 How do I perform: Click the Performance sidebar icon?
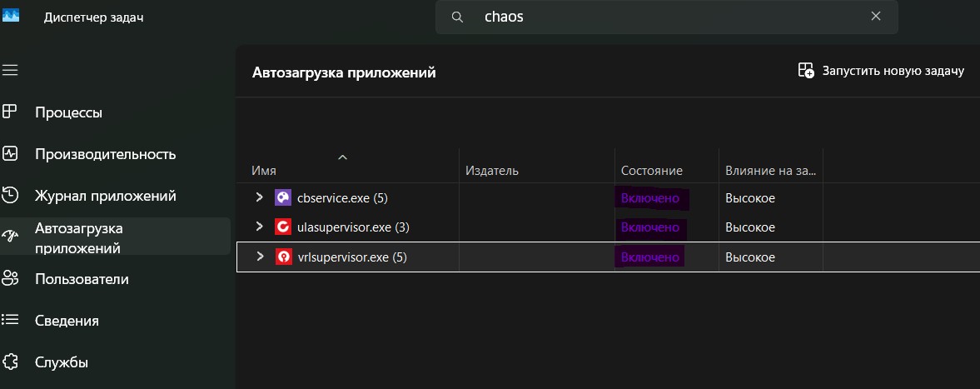[x=10, y=153]
